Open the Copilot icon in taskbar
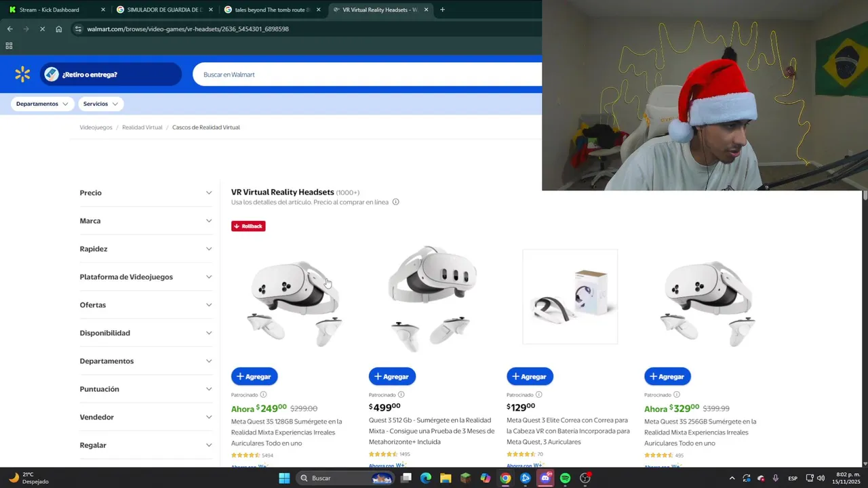Viewport: 868px width, 488px height. coord(486,478)
